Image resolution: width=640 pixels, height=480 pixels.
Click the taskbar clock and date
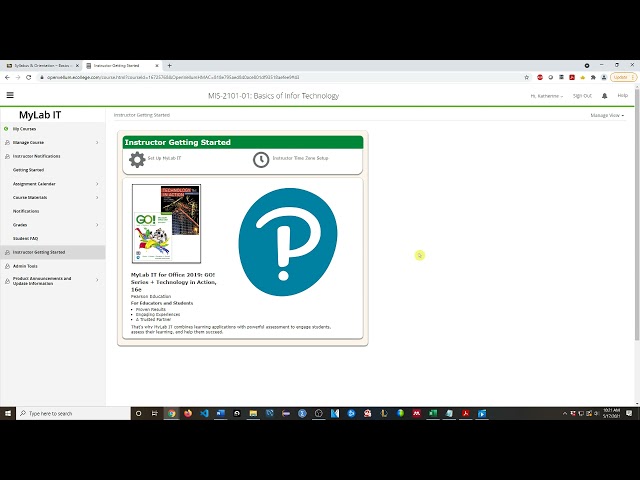[611, 413]
